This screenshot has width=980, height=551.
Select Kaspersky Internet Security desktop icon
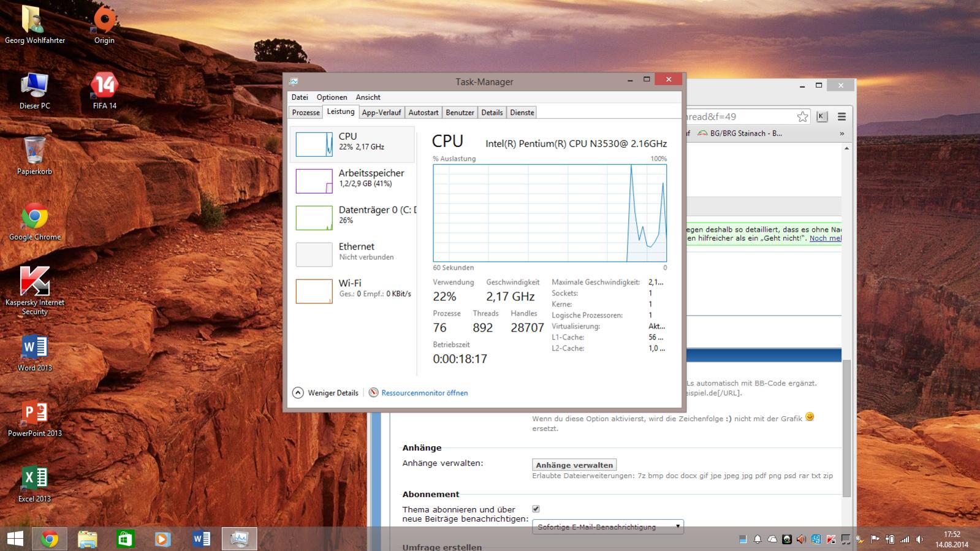(x=35, y=291)
